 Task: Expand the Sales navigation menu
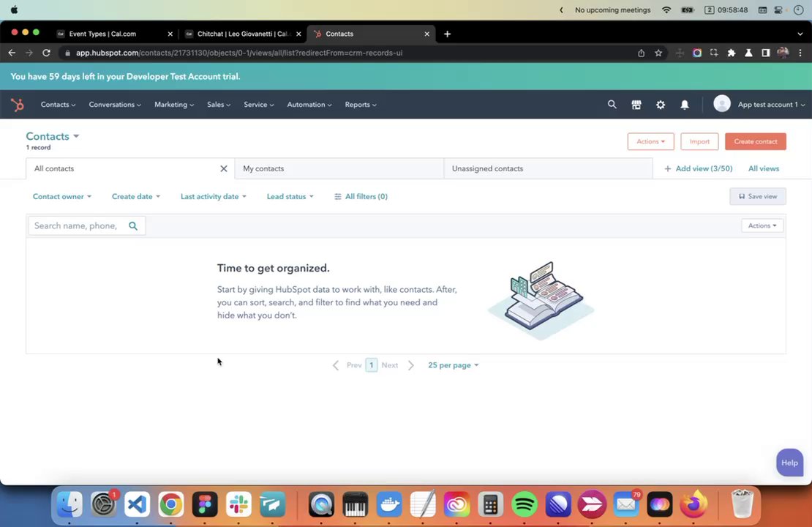[x=219, y=105]
